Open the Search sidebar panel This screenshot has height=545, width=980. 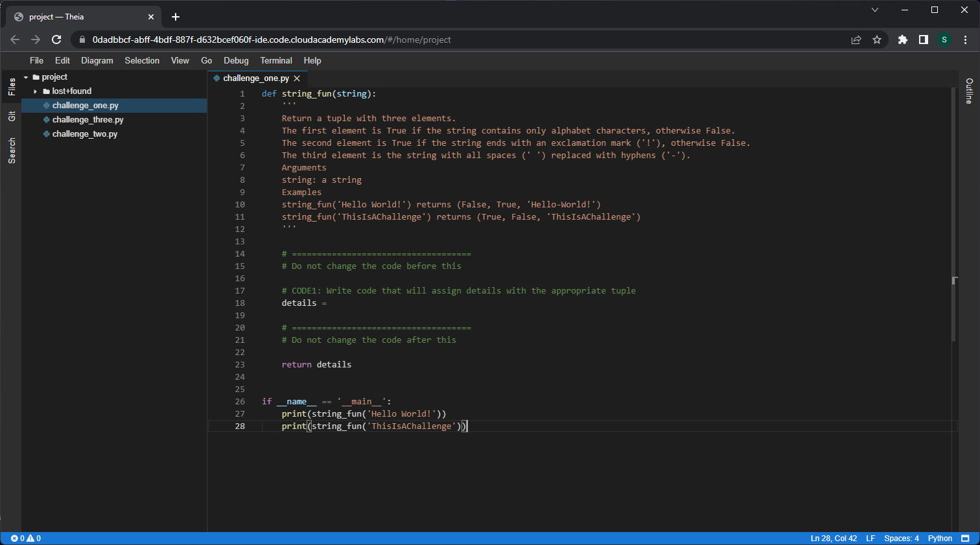click(x=12, y=150)
